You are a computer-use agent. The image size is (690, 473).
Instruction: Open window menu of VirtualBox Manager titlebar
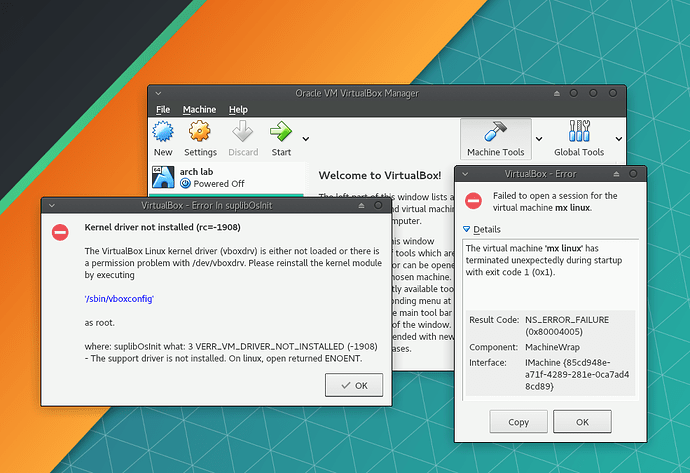tap(158, 93)
